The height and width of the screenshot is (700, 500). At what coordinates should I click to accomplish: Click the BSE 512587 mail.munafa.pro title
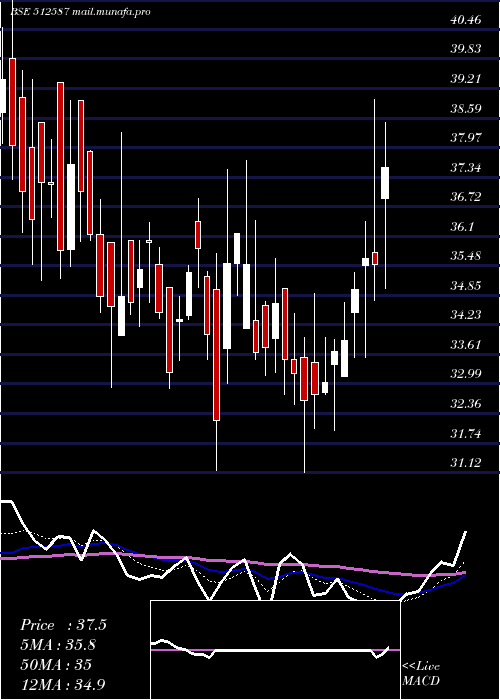80,12
